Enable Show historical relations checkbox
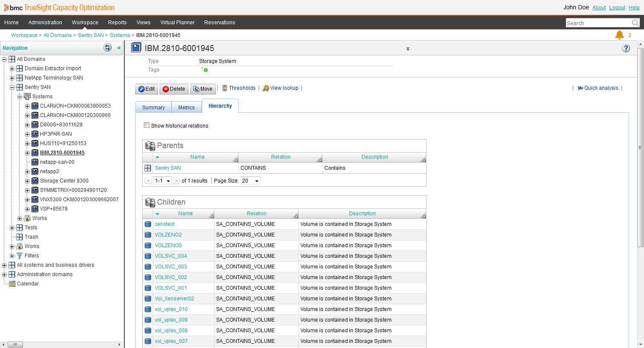 click(146, 125)
